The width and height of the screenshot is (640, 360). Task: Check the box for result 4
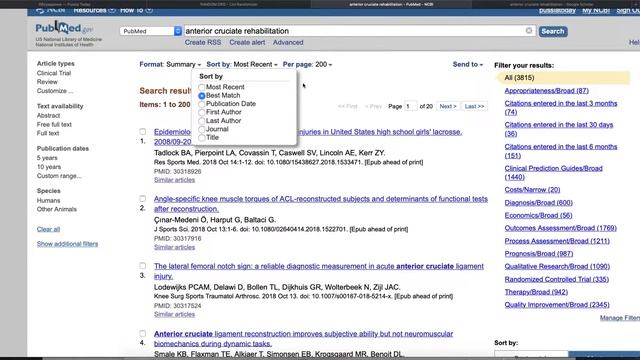click(142, 333)
